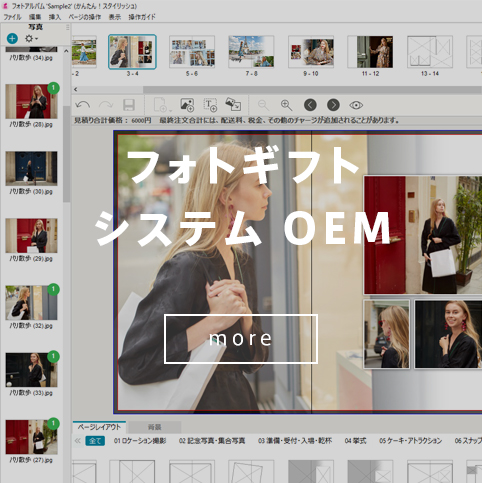Click the smiling woman photo on right page
The width and height of the screenshot is (482, 483).
[x=448, y=334]
